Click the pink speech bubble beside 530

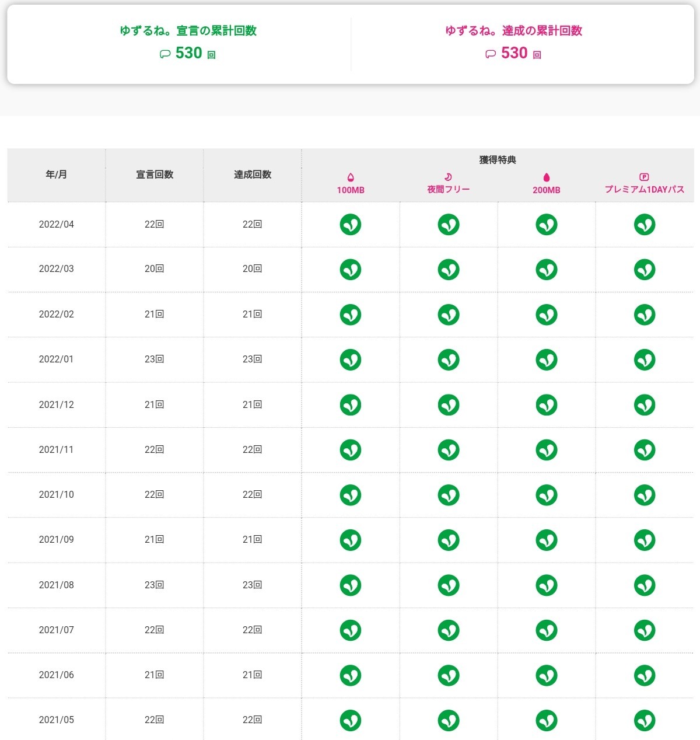(x=491, y=54)
